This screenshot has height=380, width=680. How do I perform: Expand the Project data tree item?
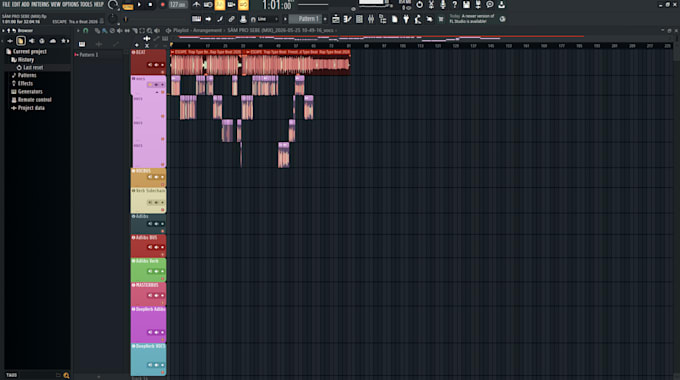tap(28, 108)
